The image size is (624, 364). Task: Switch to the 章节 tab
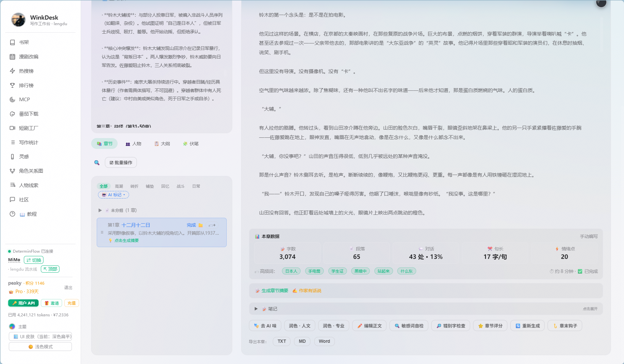[104, 144]
